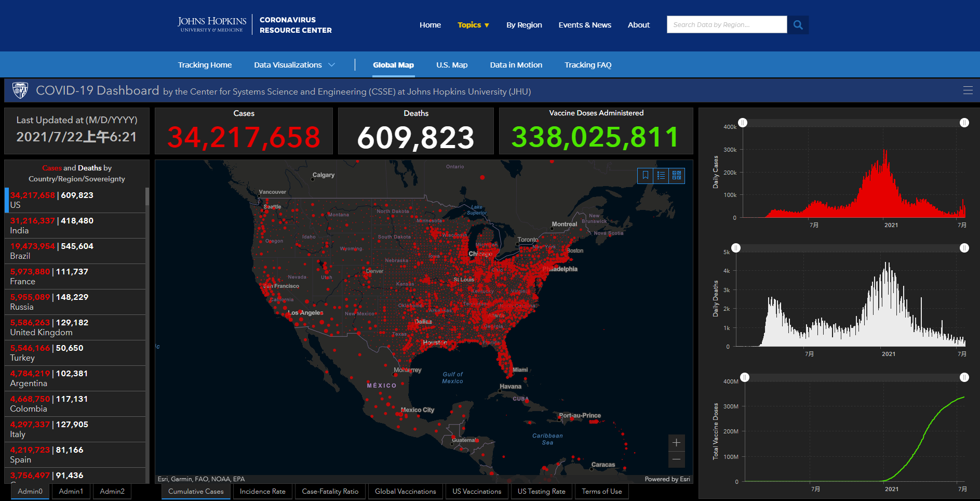Click the search magnifier icon

[798, 25]
